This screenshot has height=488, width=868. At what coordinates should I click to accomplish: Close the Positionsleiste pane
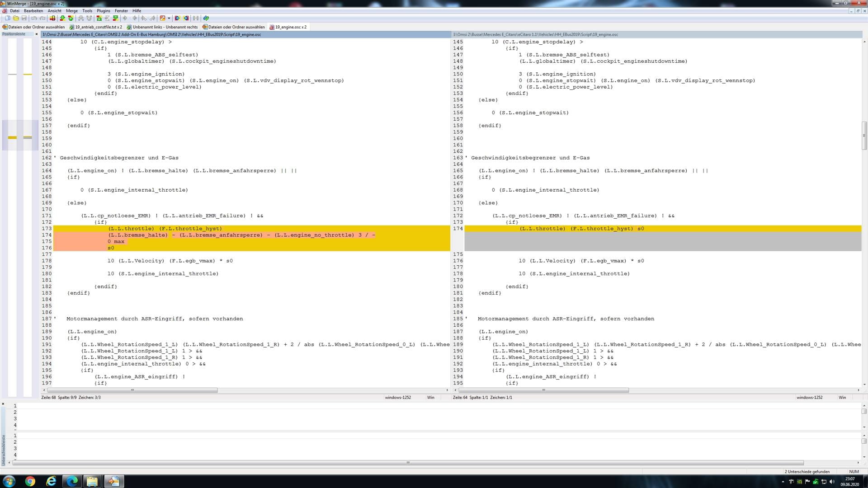pos(37,34)
